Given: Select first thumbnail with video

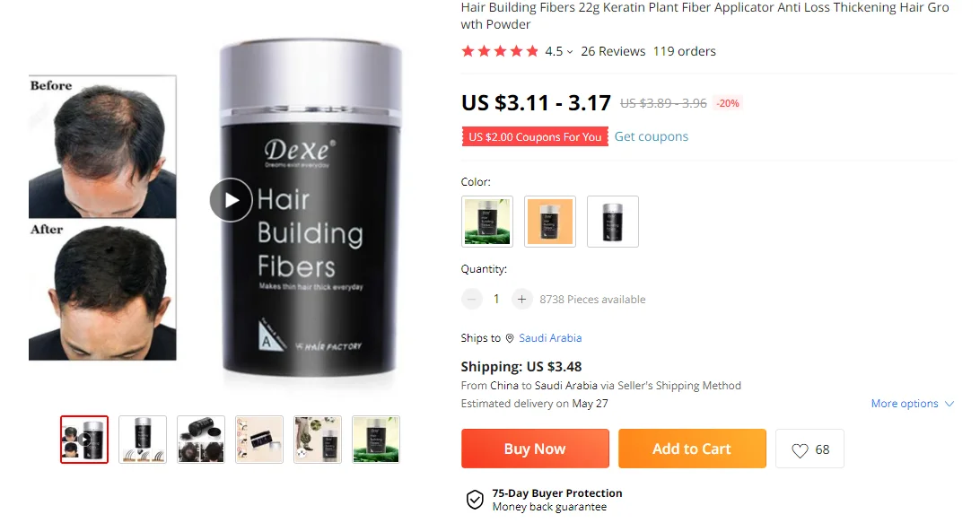Looking at the screenshot, I should tap(84, 440).
